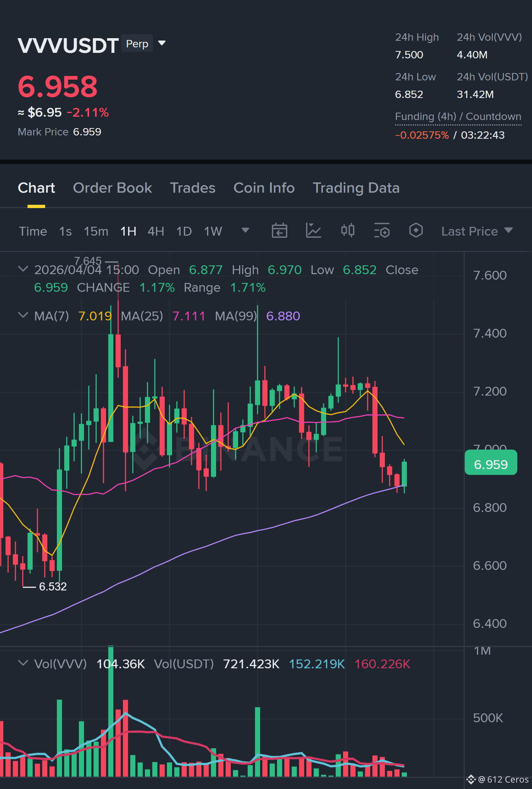This screenshot has height=789, width=532.
Task: Select the 15m timeframe
Action: [x=96, y=231]
